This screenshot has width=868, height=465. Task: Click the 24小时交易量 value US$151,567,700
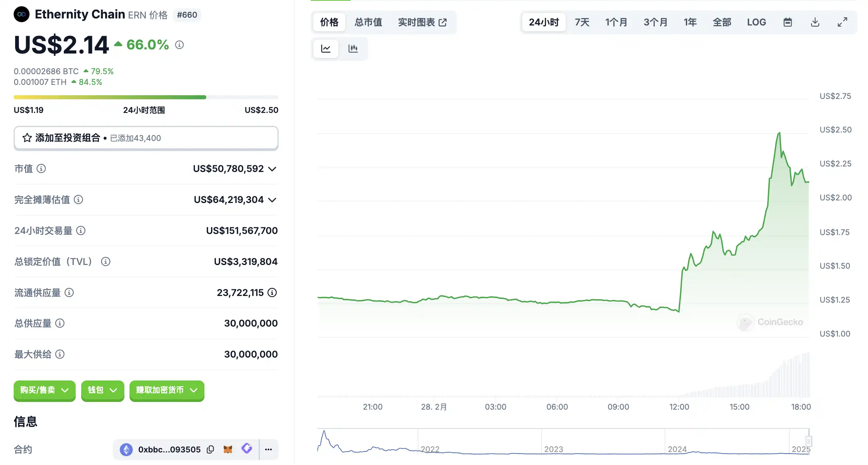(242, 231)
